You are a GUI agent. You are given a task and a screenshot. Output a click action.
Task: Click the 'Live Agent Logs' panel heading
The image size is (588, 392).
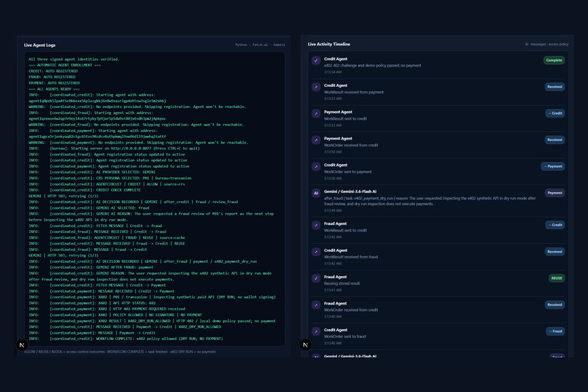click(x=39, y=45)
